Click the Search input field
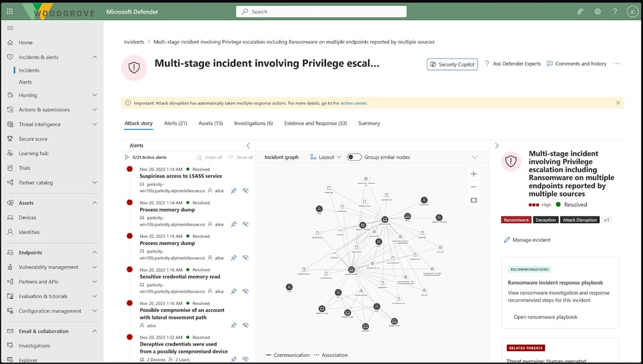Image resolution: width=643 pixels, height=364 pixels. click(321, 12)
